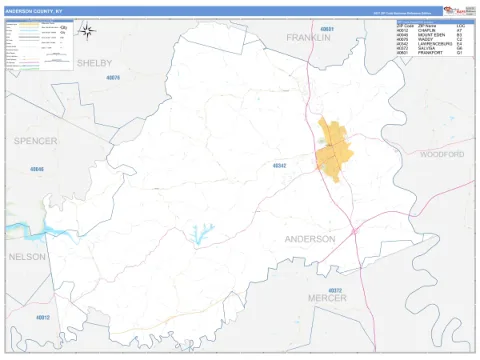
Task: Click CHAPLIN in the ZIP index table
Action: click(x=426, y=30)
